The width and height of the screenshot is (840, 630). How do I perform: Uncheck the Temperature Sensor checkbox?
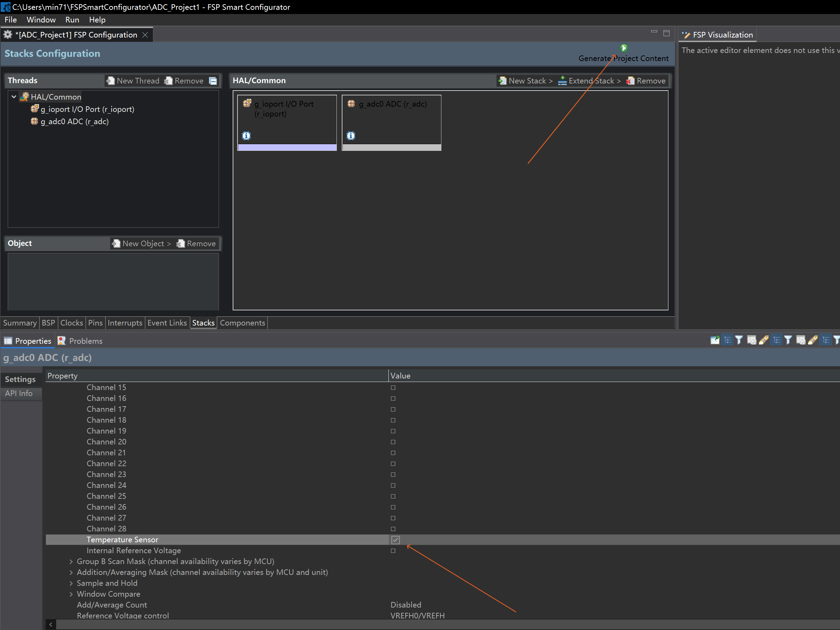click(x=395, y=539)
